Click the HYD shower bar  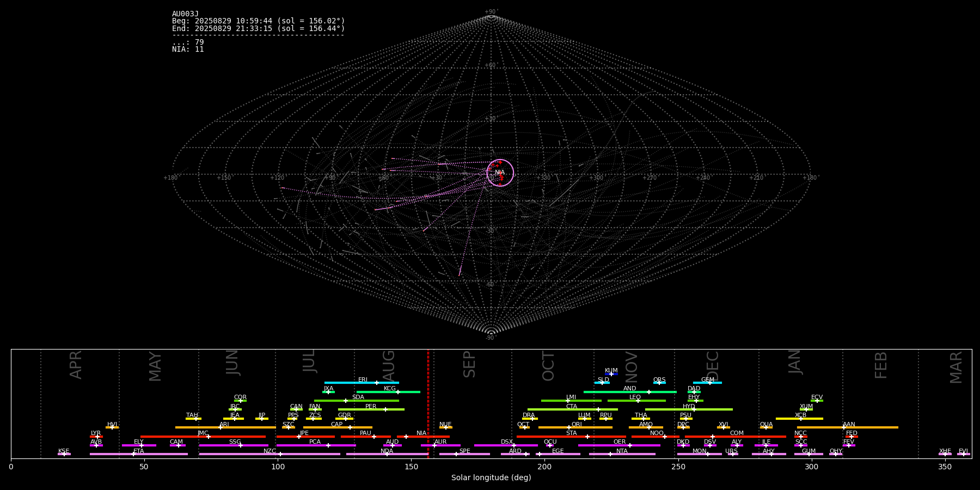(689, 409)
